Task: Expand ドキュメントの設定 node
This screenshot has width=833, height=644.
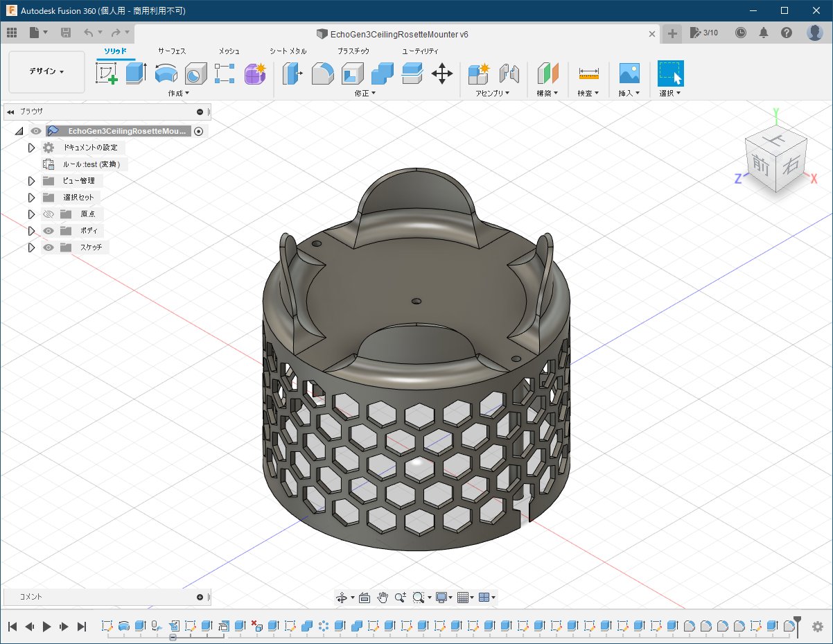Action: (31, 148)
